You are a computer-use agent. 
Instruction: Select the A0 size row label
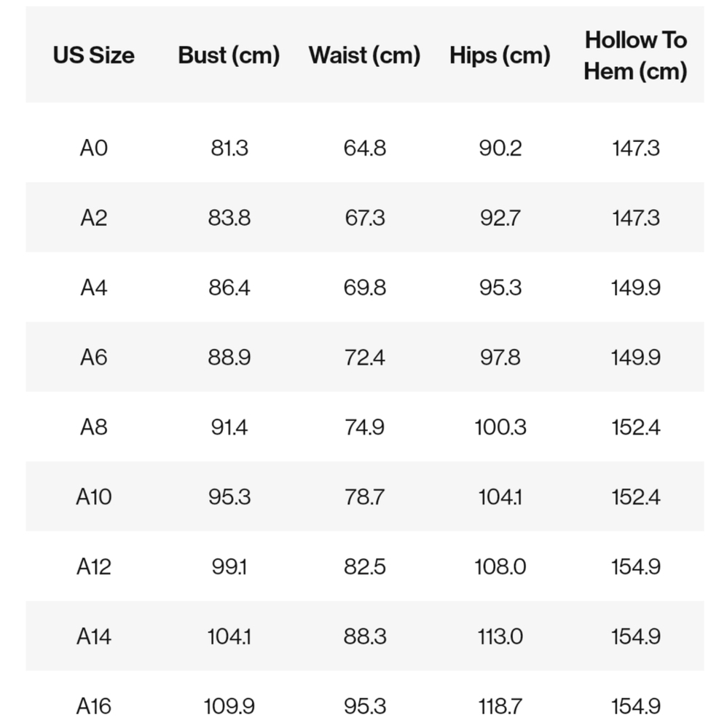click(94, 149)
